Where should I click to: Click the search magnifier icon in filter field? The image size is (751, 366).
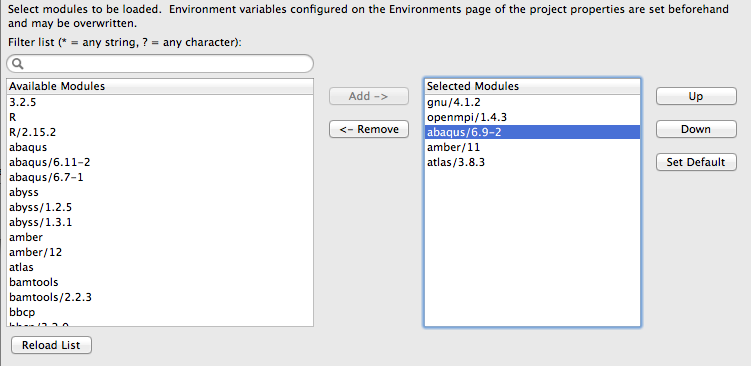pos(17,64)
